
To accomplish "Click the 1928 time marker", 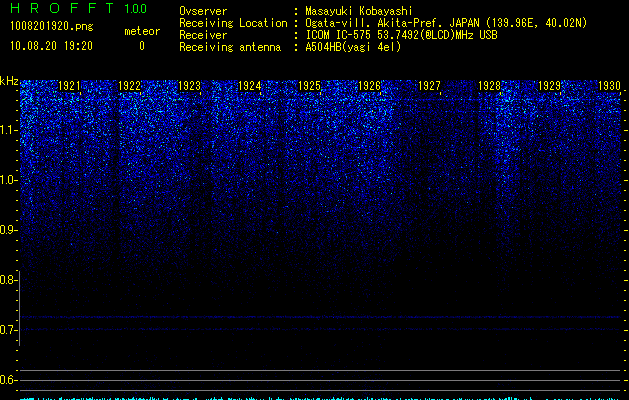I will 489,86.
